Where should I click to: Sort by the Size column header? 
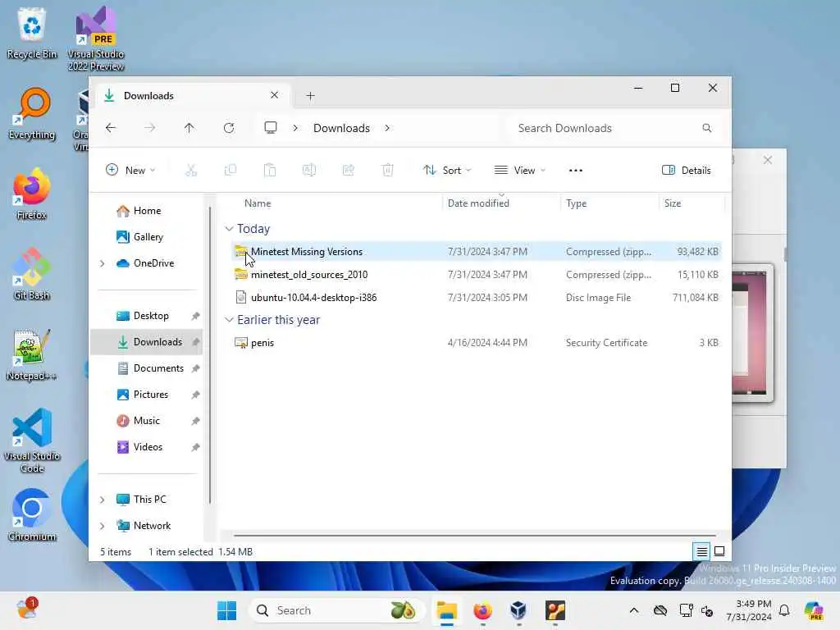[x=673, y=203]
